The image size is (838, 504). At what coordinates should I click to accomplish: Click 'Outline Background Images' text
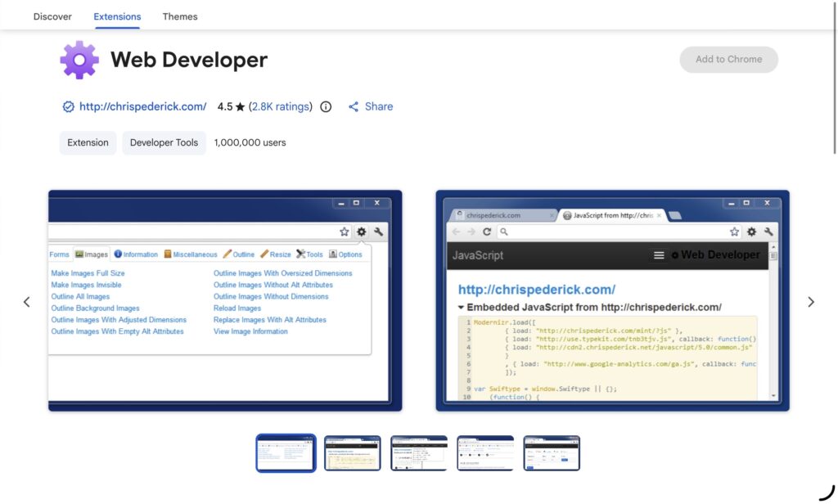95,308
